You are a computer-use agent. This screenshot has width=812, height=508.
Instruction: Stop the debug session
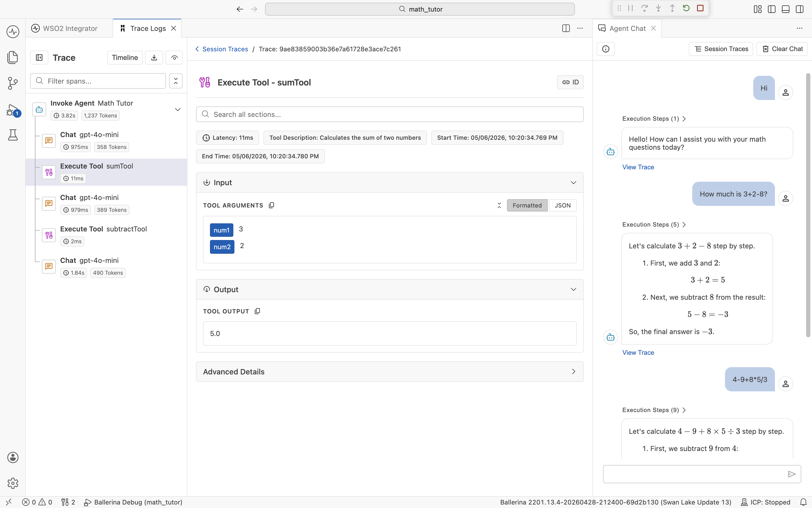[700, 8]
